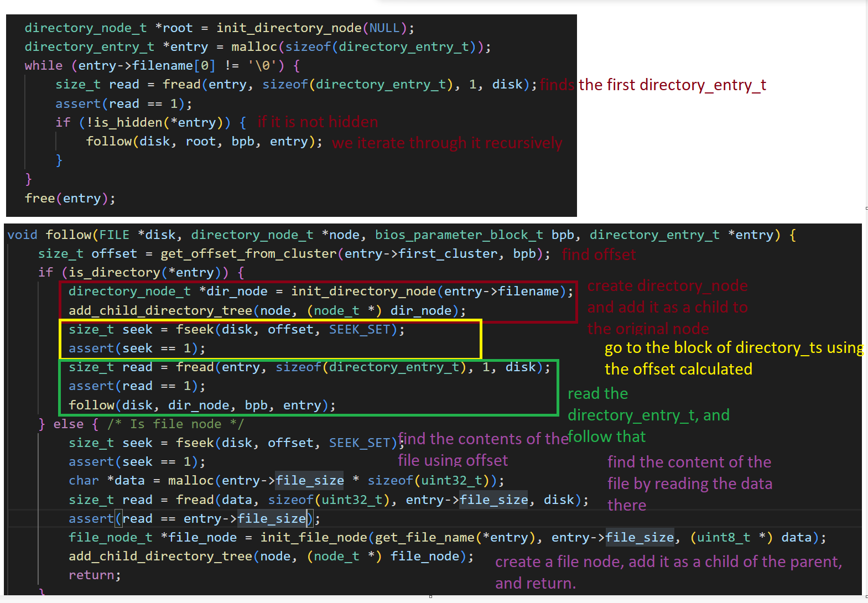This screenshot has width=868, height=603.
Task: Click the 'create a file node' purple annotation
Action: click(x=668, y=562)
